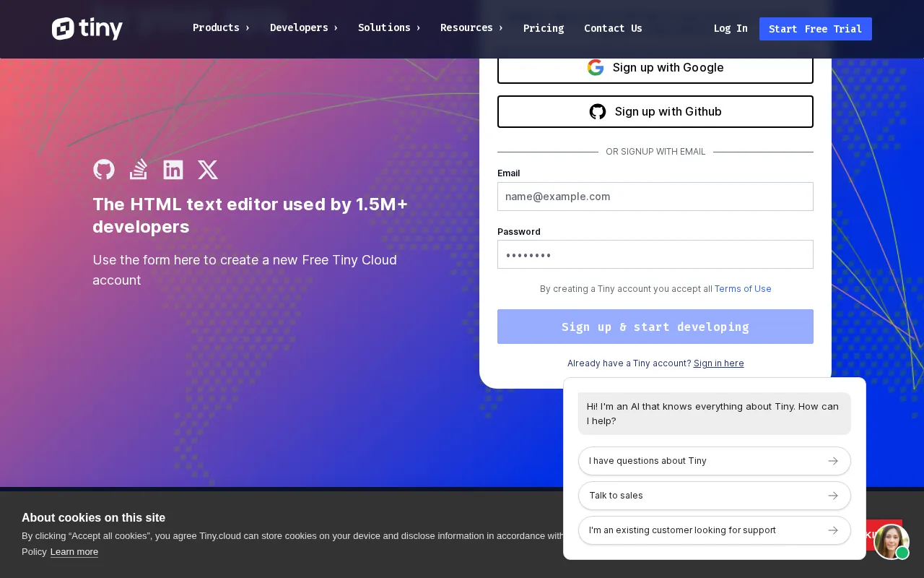924x578 pixels.
Task: Click the "Hi! I'm an AI" chat message
Action: 715,413
